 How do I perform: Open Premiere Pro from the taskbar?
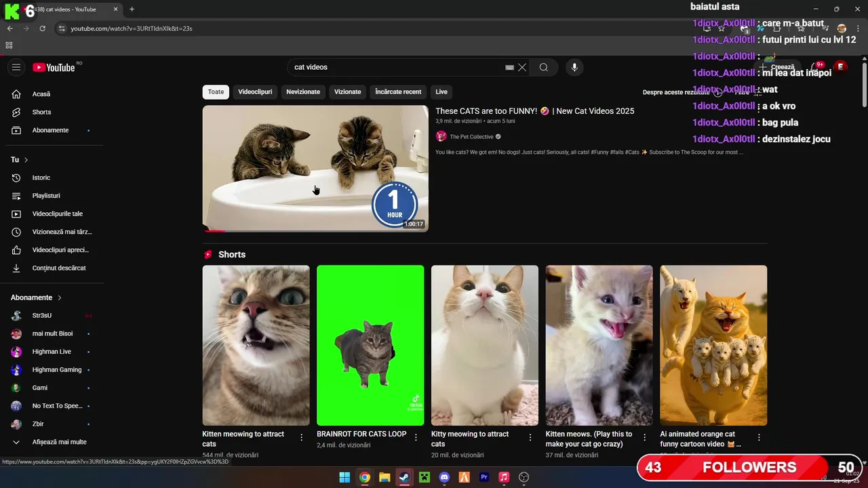click(484, 477)
